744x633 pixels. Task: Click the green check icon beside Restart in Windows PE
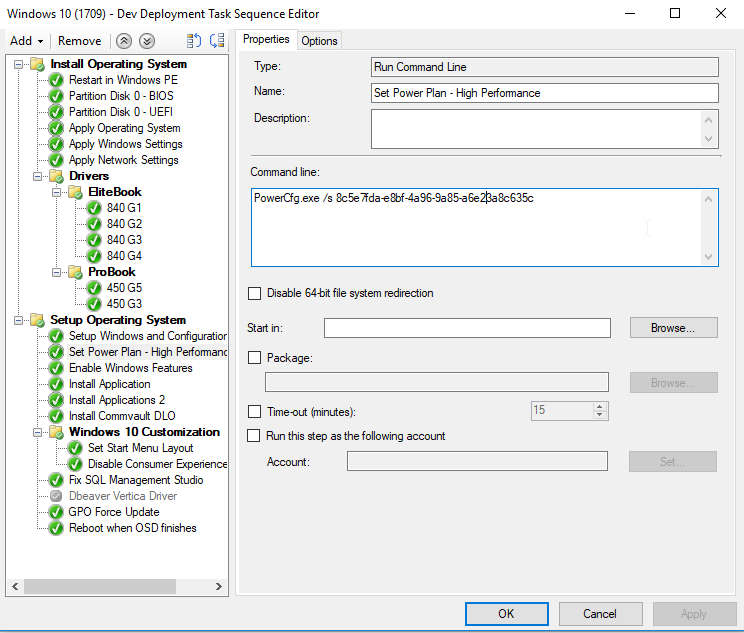56,80
